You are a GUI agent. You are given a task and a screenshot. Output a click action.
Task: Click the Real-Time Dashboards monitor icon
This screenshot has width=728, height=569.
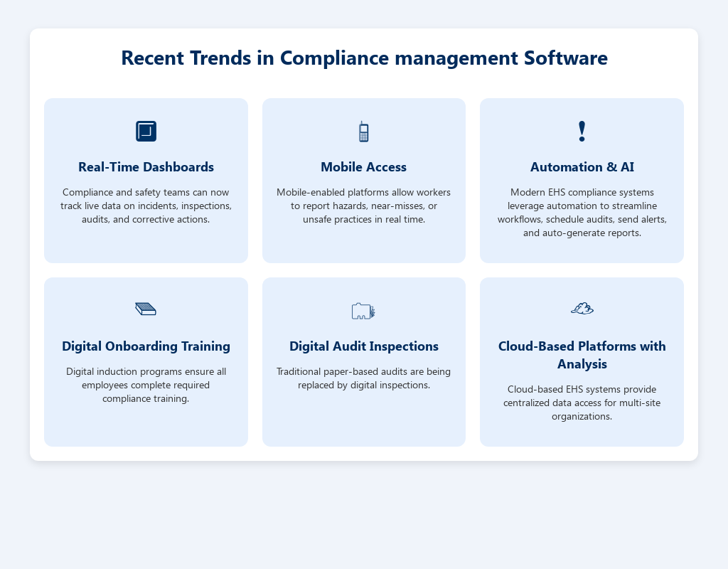[146, 131]
